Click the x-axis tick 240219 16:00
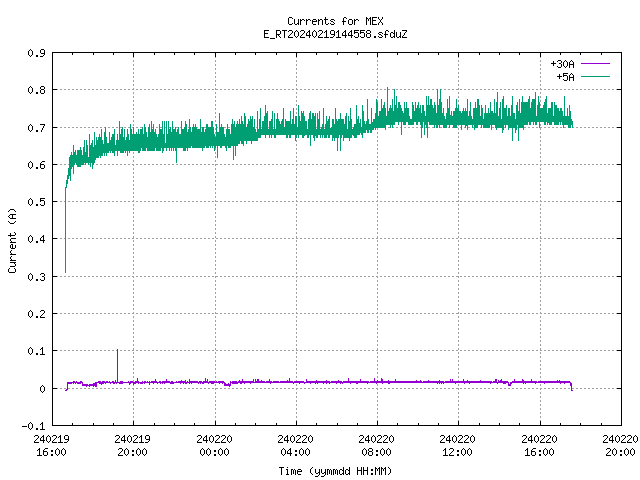Screen dimensions: 640x480 click(51, 445)
